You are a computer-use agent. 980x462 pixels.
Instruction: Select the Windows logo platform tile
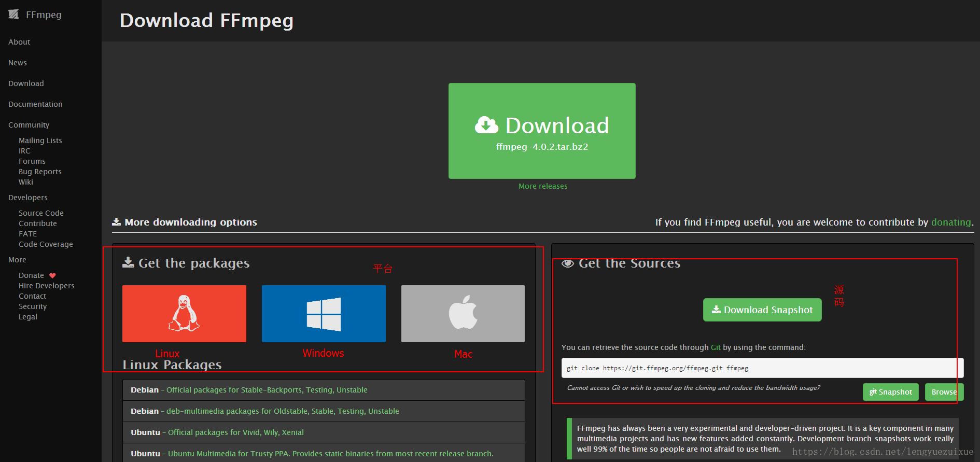324,314
